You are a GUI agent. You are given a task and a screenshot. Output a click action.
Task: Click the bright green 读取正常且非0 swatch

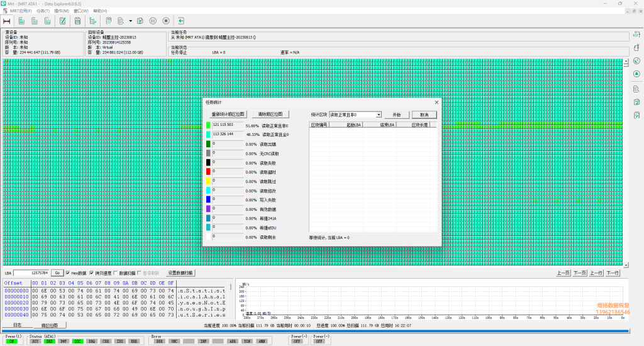coord(208,125)
